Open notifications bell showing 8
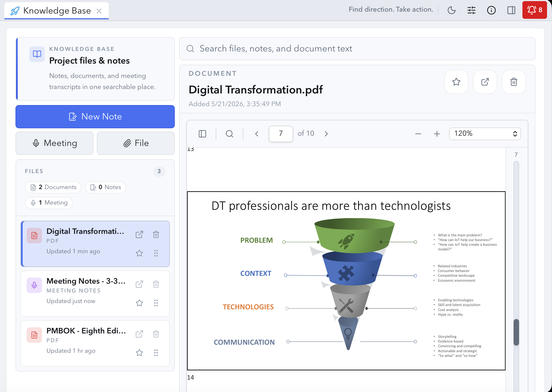552x392 pixels. pyautogui.click(x=535, y=10)
